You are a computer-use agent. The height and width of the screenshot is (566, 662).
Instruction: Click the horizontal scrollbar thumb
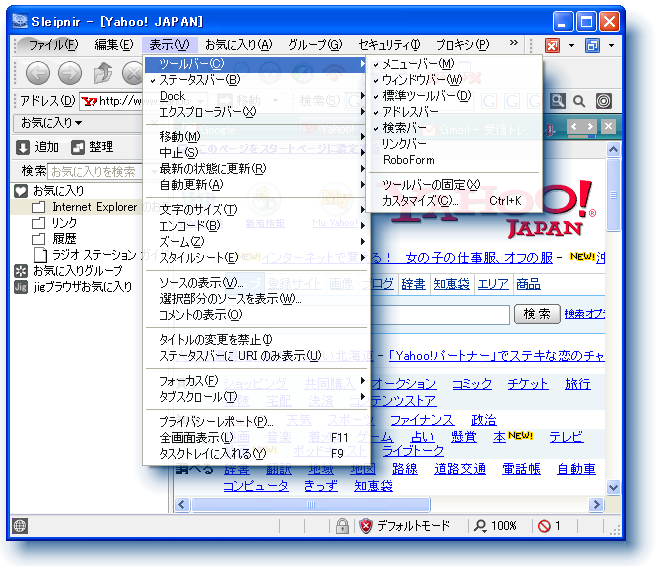point(311,504)
